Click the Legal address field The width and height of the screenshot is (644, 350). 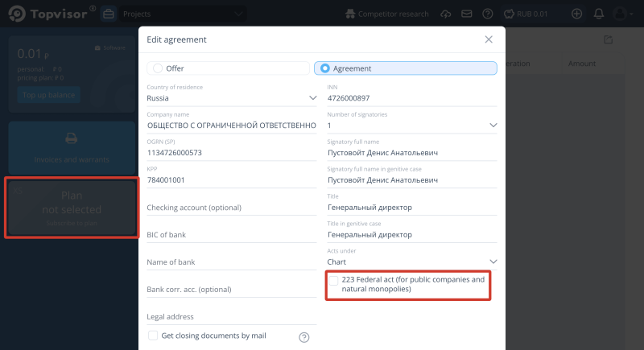[x=232, y=316]
